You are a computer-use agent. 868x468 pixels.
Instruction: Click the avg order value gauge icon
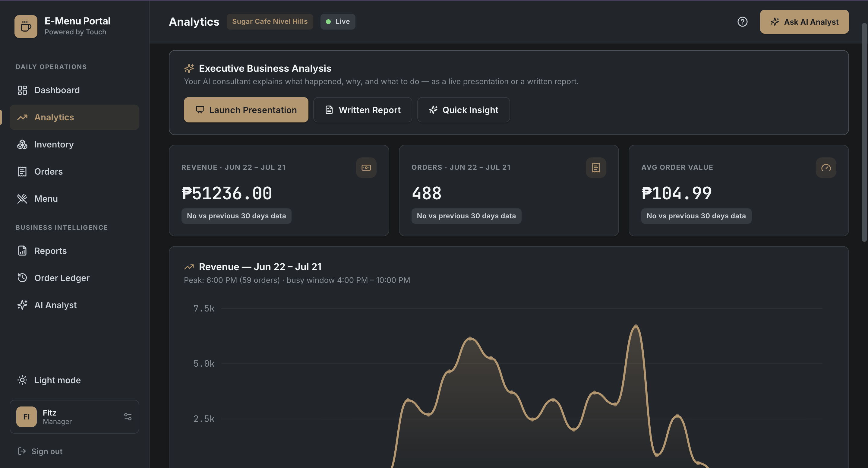point(825,167)
